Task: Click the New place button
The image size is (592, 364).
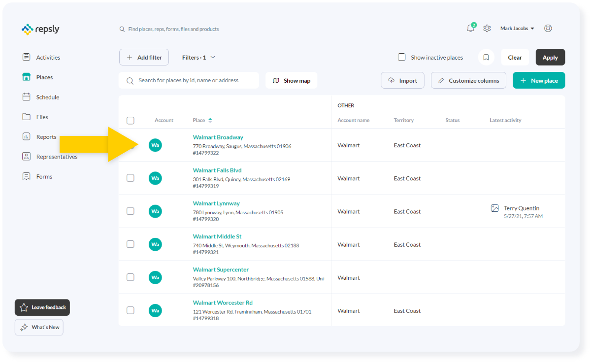Action: (x=539, y=80)
